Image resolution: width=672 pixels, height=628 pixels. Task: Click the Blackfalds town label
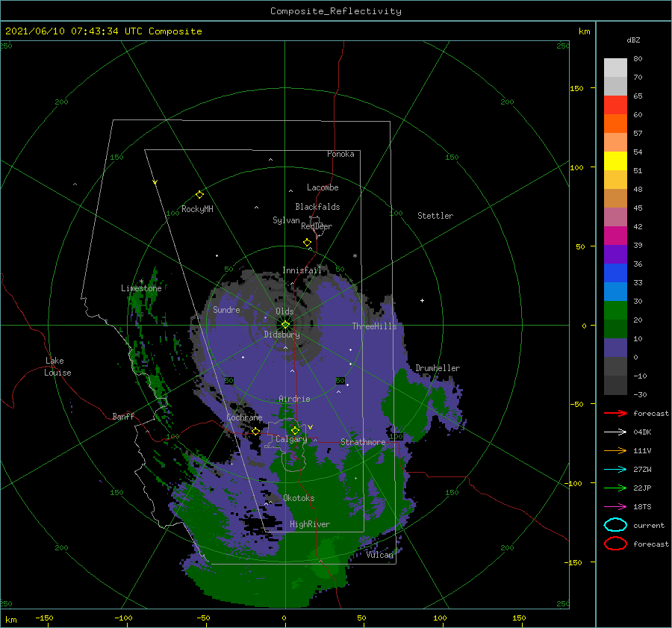point(317,207)
